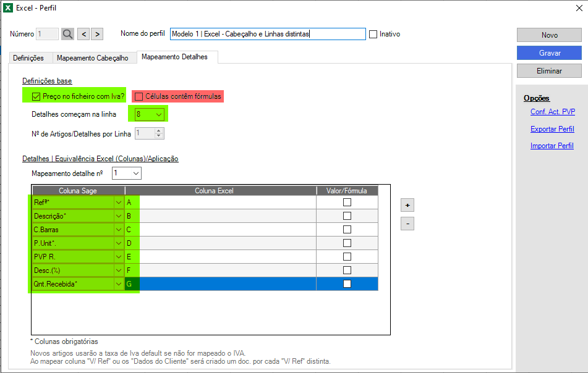Screen dimensions: 588x373
Task: Save the profile with Gravar
Action: tap(550, 53)
